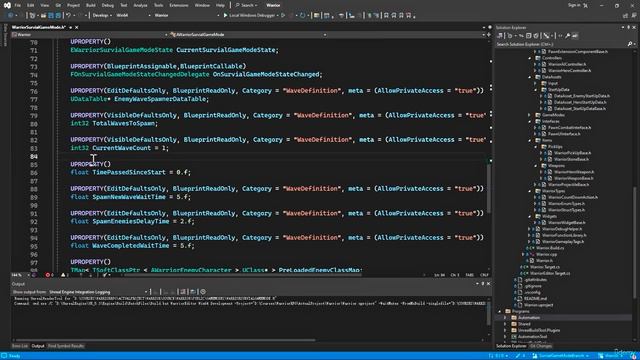Pin the Solution Explorer auto-hide pin
Viewport: 640px width, 360px height.
tap(629, 27)
